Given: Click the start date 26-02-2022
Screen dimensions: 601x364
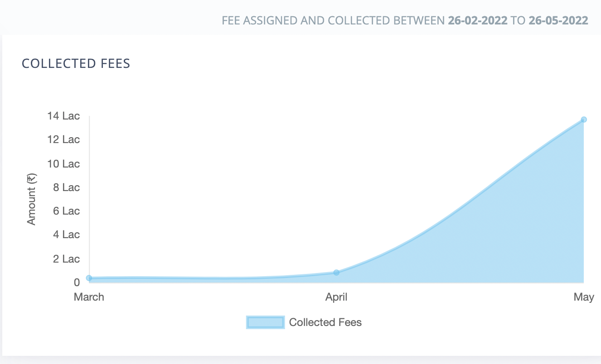Looking at the screenshot, I should 478,20.
